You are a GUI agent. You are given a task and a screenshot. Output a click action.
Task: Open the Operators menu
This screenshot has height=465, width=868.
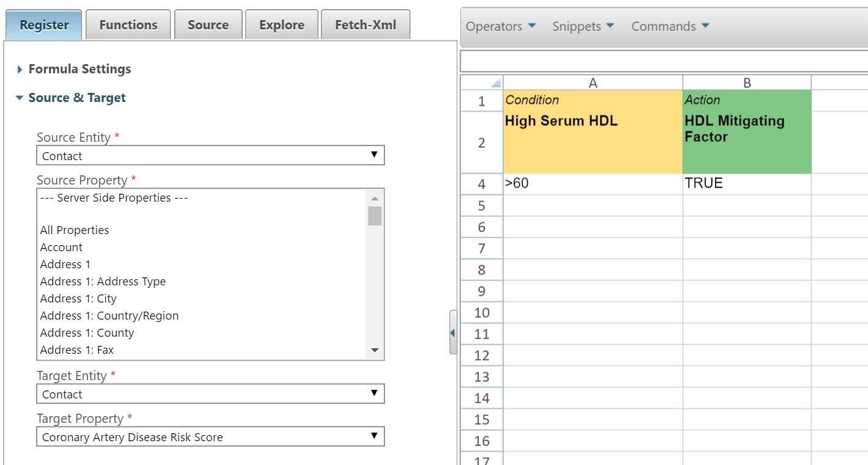[x=501, y=26]
